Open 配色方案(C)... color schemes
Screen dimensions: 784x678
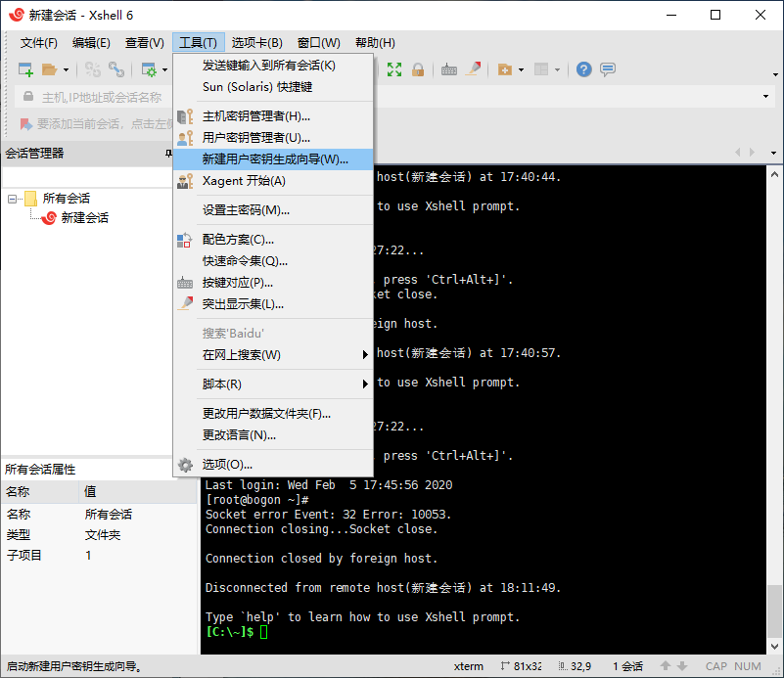(273, 240)
